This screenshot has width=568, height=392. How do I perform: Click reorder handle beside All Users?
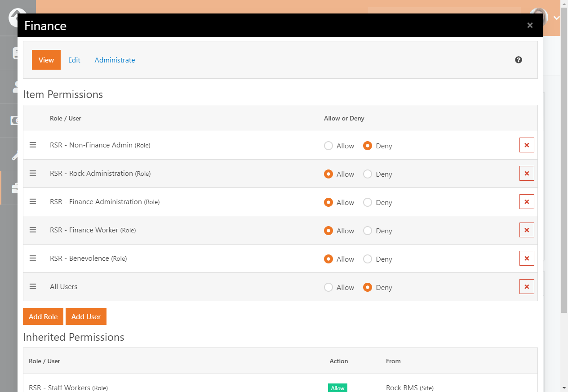(x=33, y=286)
